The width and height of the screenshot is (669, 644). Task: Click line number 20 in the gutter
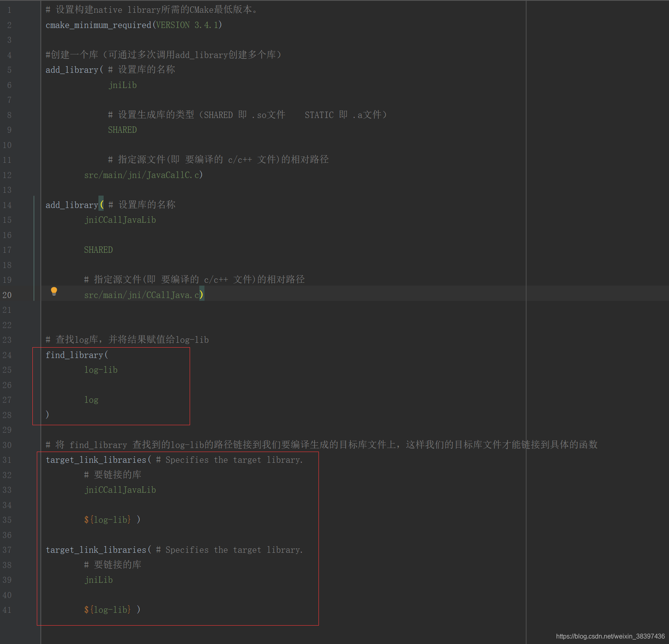(7, 295)
